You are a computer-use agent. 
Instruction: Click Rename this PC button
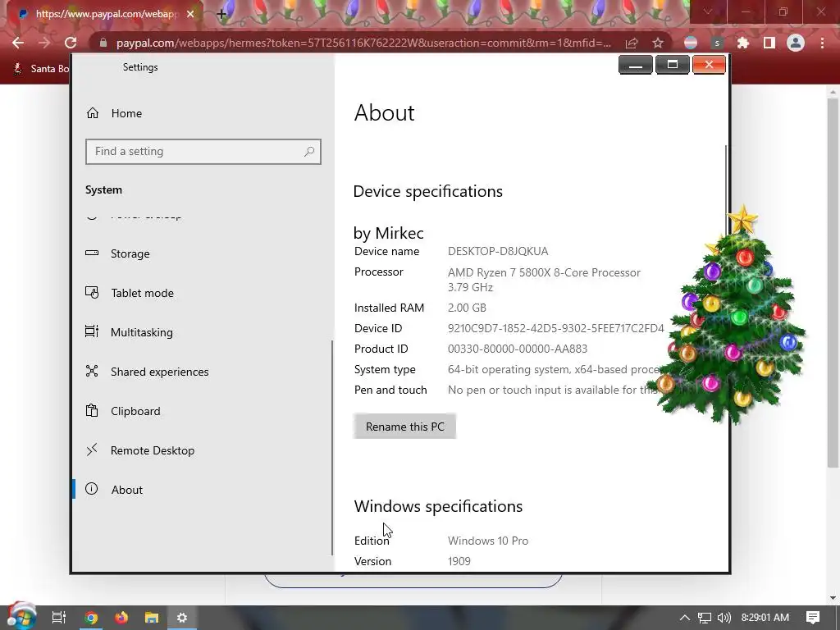pos(405,427)
